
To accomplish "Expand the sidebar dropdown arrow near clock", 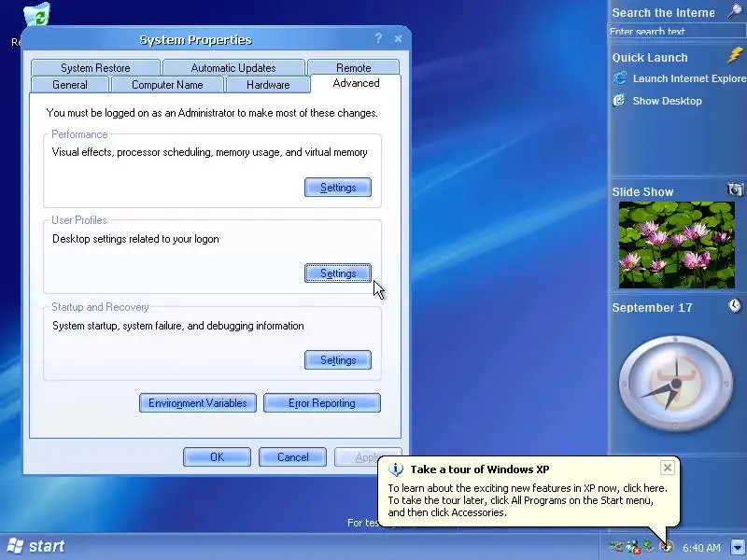I will pyautogui.click(x=738, y=547).
